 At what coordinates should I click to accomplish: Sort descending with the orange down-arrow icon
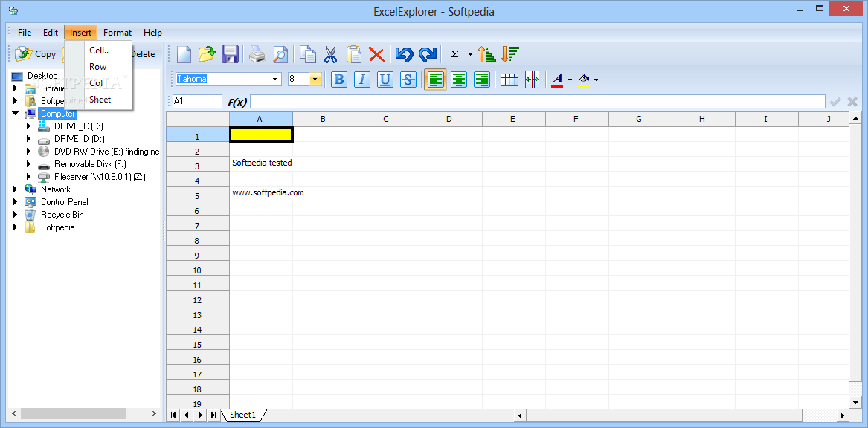pos(509,54)
